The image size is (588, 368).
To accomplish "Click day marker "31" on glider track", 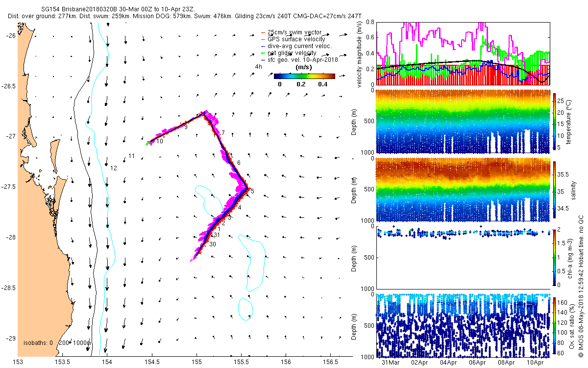I will click(217, 235).
